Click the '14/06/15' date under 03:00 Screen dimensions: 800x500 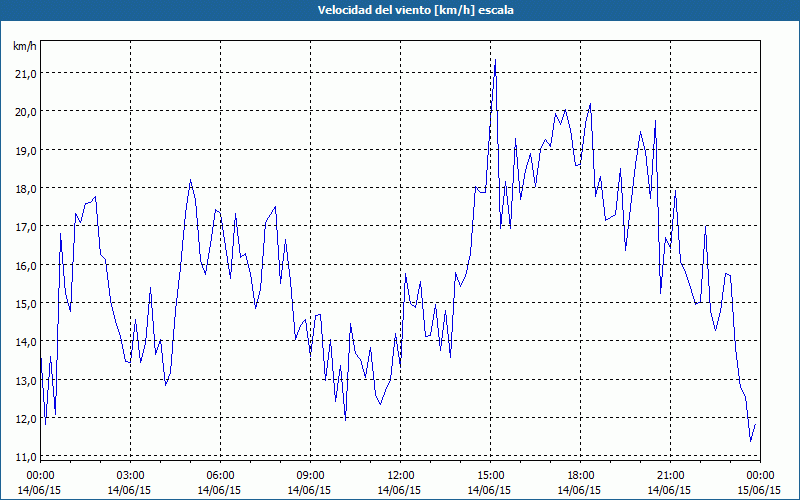tap(131, 490)
